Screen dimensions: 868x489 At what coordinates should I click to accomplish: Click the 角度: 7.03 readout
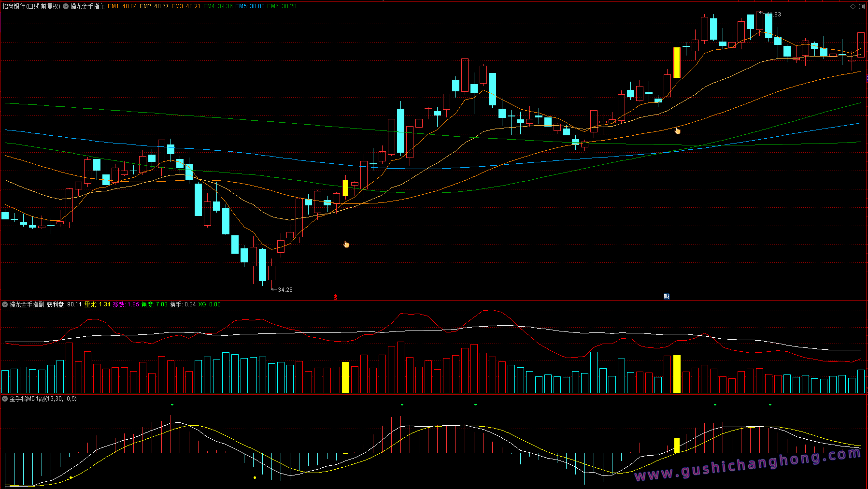tap(155, 304)
